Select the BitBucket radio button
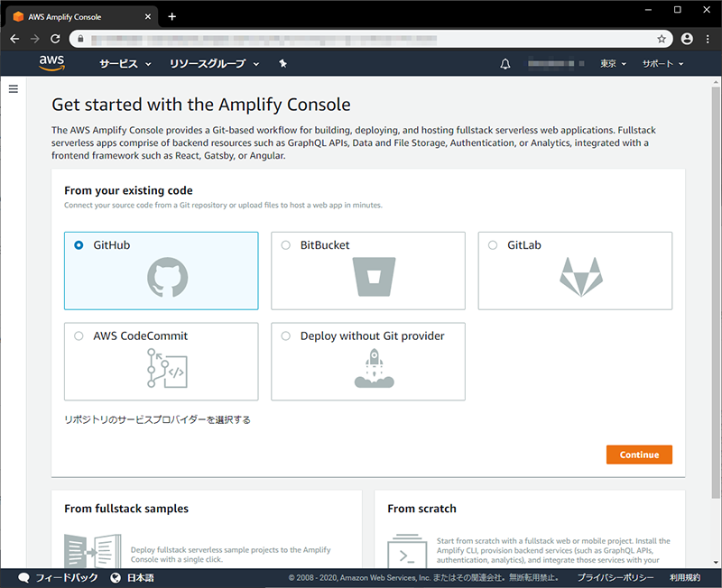 [286, 245]
